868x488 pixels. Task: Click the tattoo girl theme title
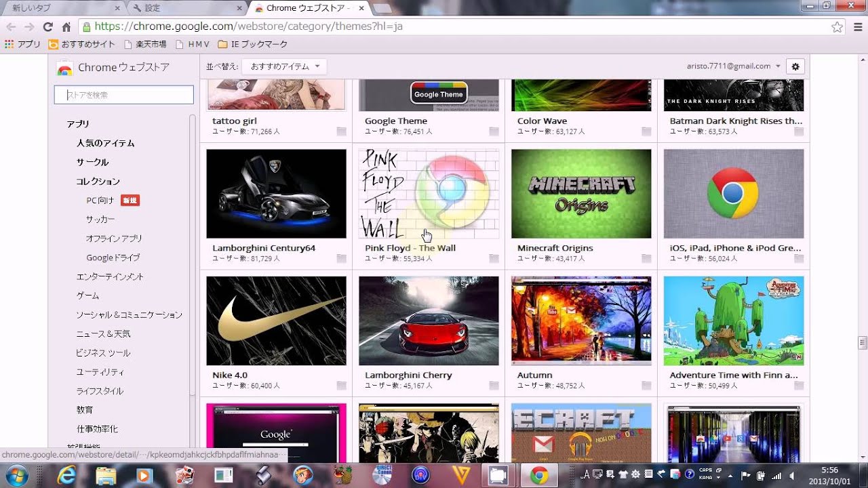[234, 121]
